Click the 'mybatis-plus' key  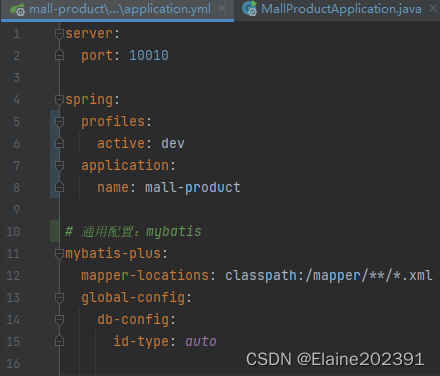click(x=113, y=254)
